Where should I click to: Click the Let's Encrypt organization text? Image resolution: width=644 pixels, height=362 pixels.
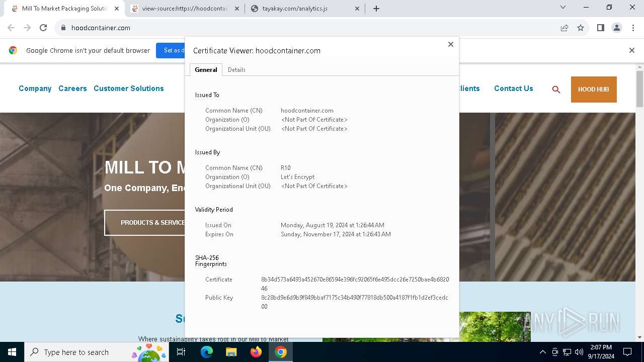pyautogui.click(x=297, y=177)
